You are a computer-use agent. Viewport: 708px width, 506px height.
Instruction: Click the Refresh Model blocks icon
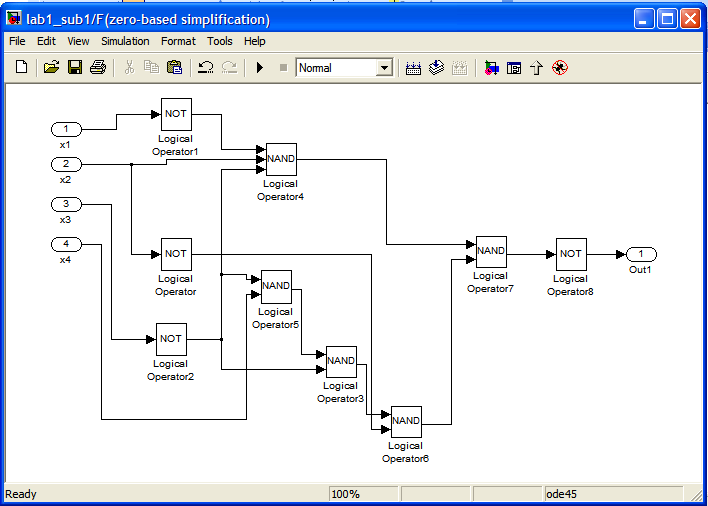pyautogui.click(x=436, y=68)
